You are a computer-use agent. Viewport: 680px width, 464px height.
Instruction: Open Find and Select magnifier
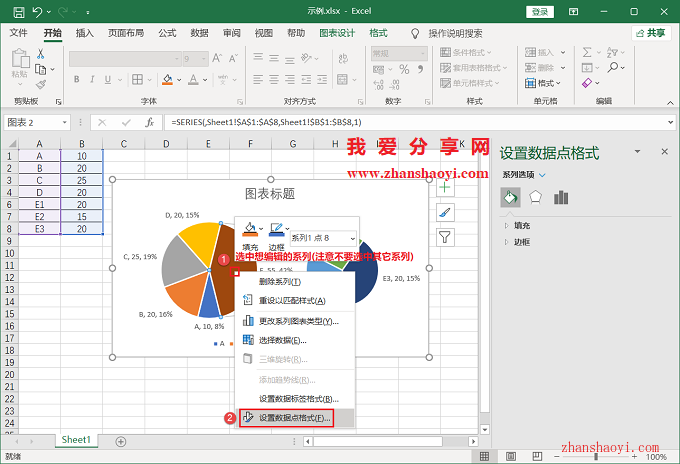coord(613,67)
